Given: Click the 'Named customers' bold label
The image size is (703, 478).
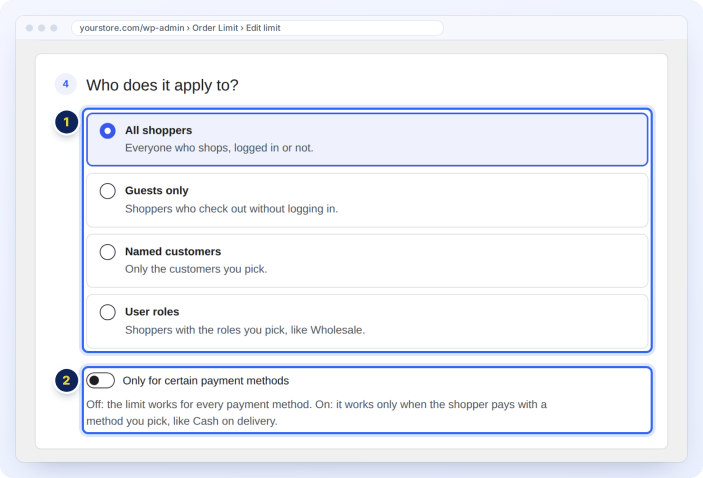Looking at the screenshot, I should point(173,252).
